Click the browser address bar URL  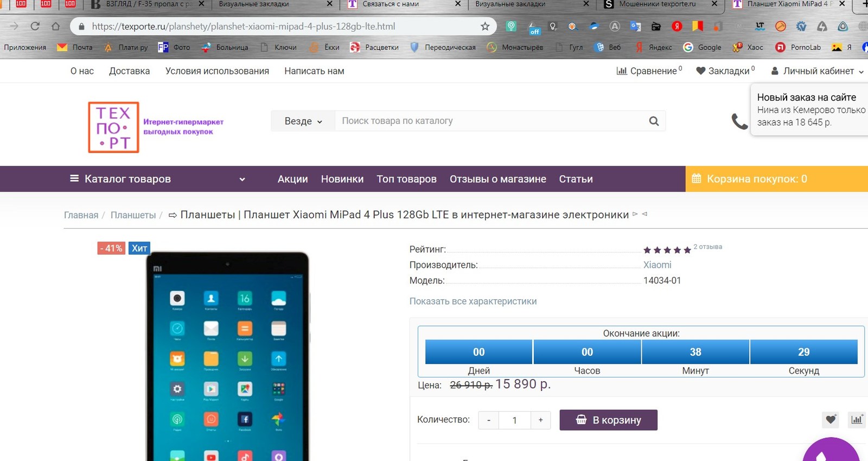pos(244,26)
